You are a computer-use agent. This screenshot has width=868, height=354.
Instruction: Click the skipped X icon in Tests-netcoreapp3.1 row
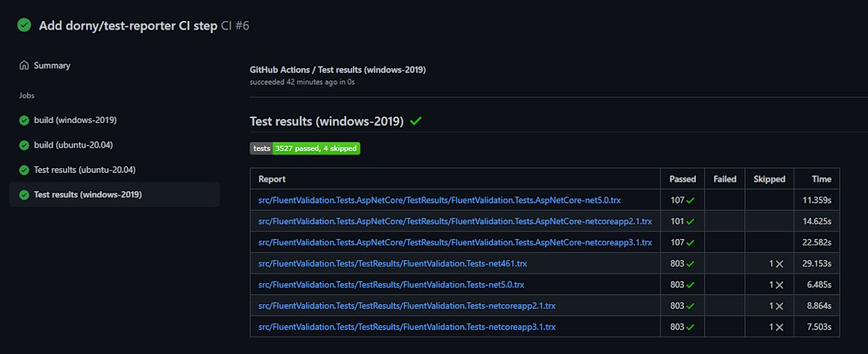pyautogui.click(x=779, y=327)
